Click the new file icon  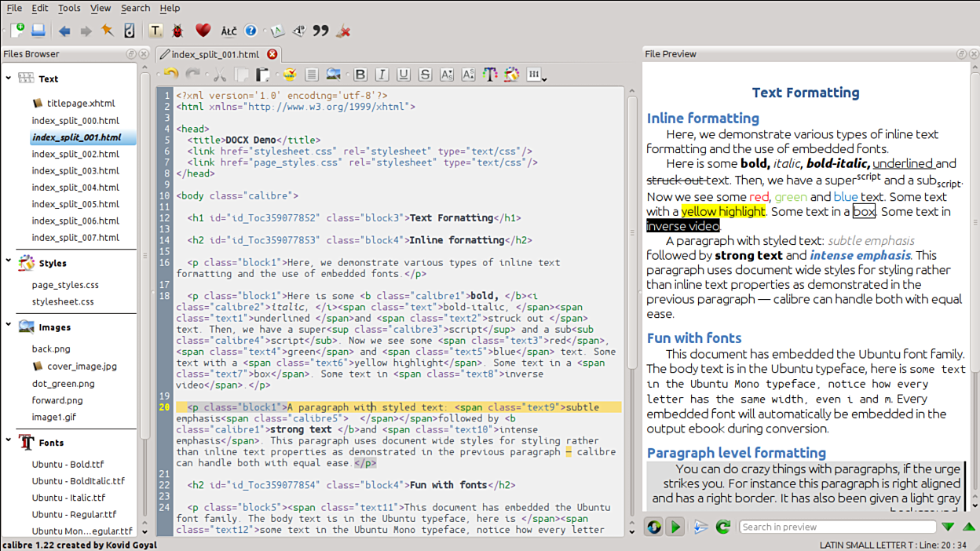pos(17,31)
